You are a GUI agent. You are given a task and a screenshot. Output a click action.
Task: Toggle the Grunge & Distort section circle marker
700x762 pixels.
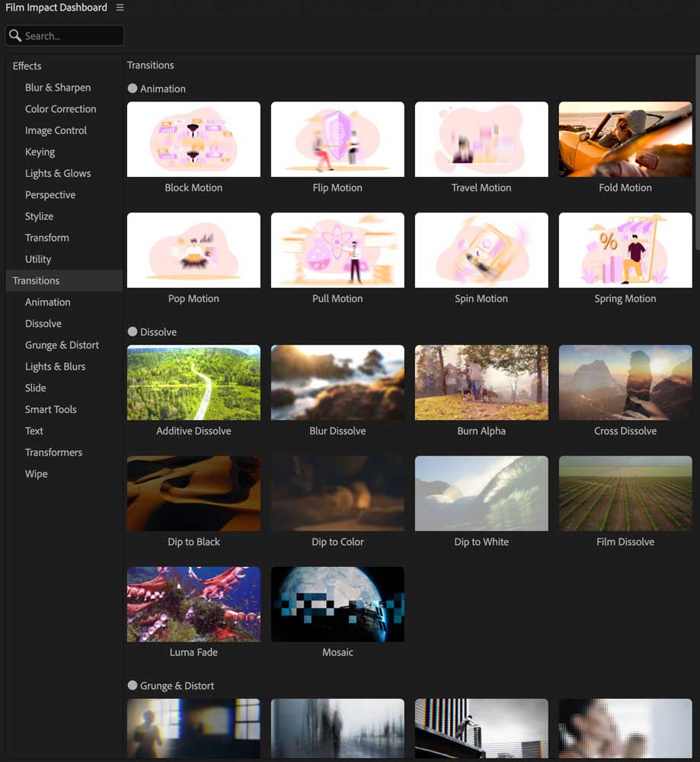click(133, 685)
